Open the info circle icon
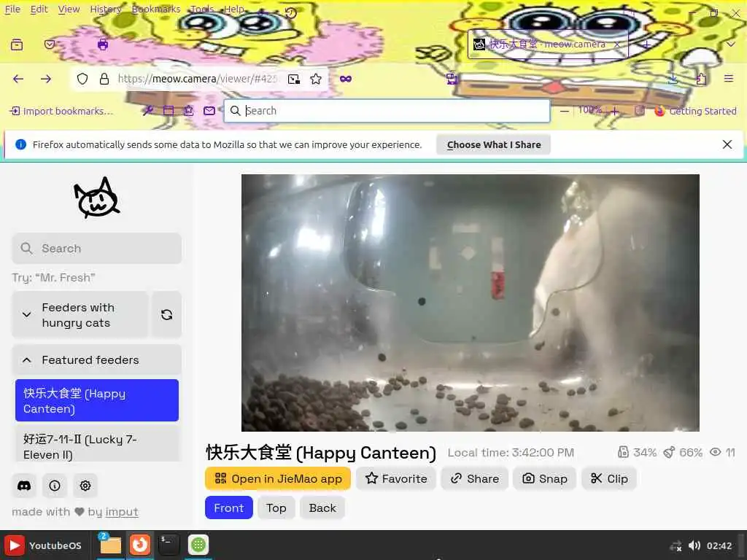 click(x=55, y=486)
